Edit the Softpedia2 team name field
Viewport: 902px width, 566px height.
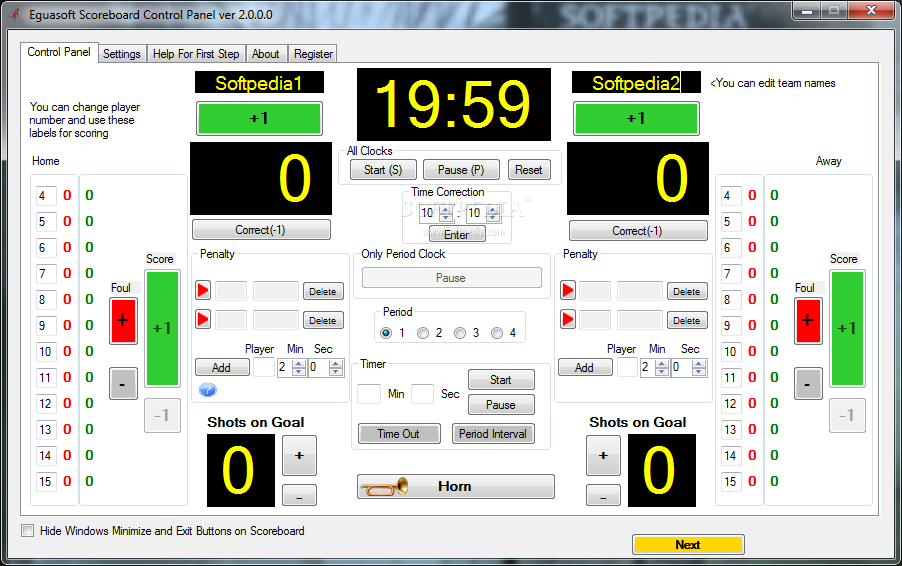[x=636, y=83]
